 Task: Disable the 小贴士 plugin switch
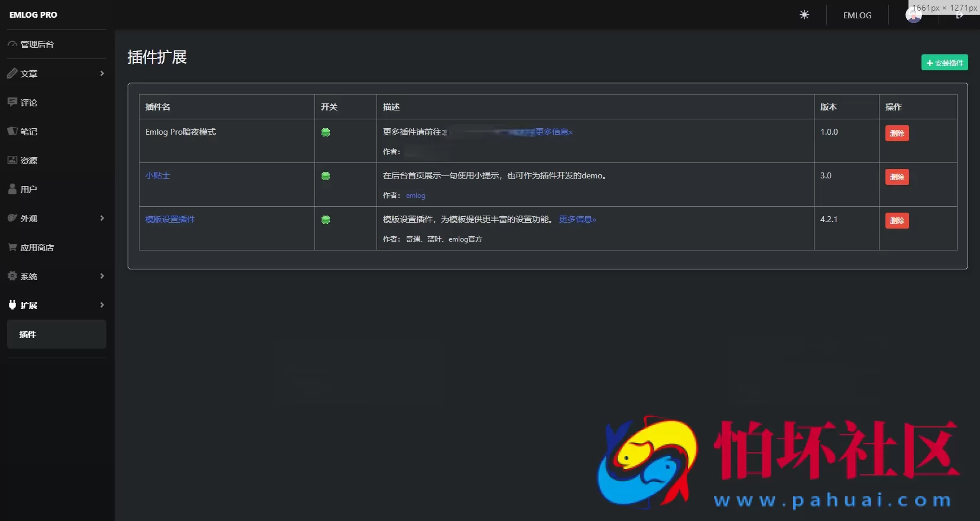(x=326, y=176)
